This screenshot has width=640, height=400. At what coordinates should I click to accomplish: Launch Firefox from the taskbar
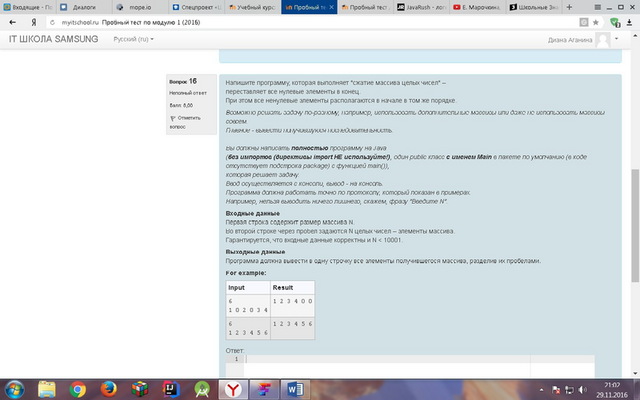coord(109,389)
